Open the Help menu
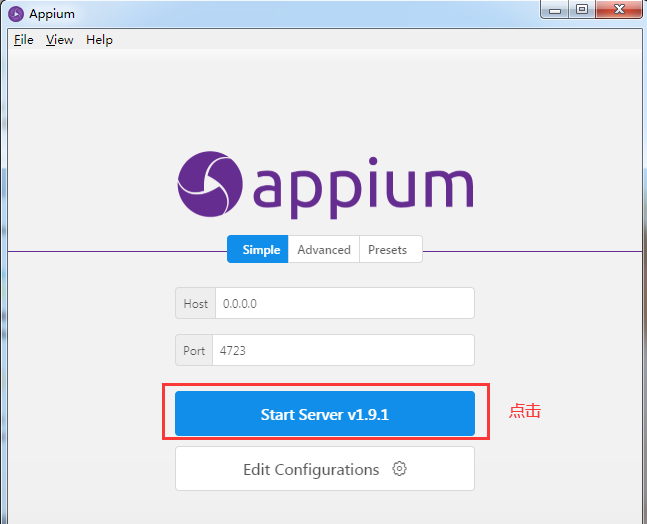Viewport: 647px width, 524px height. [99, 40]
